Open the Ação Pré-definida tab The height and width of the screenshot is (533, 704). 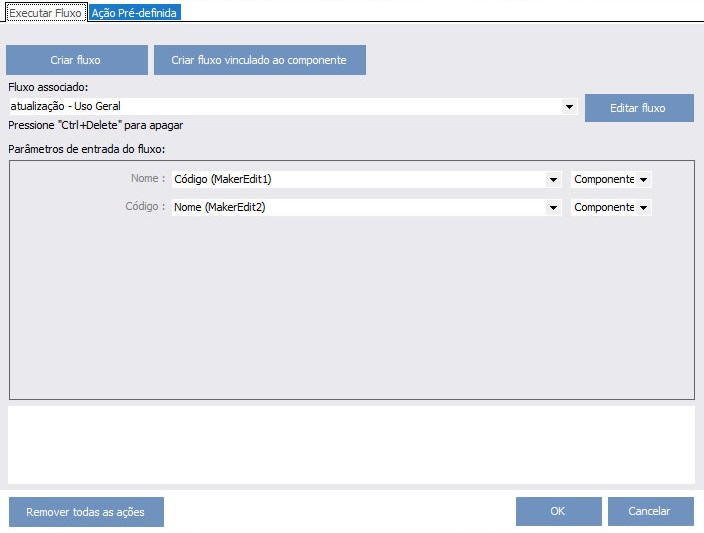(134, 13)
